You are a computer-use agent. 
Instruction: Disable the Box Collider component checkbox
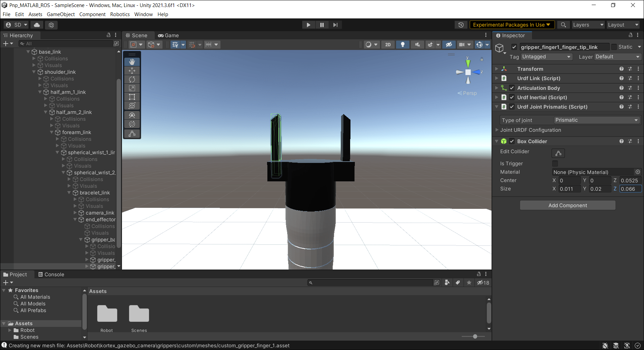coord(512,141)
